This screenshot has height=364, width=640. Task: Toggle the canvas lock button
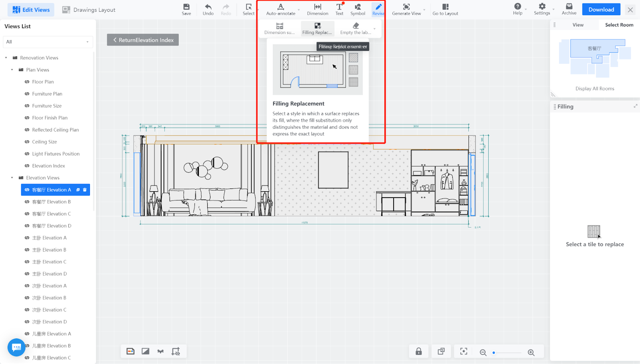click(x=418, y=351)
